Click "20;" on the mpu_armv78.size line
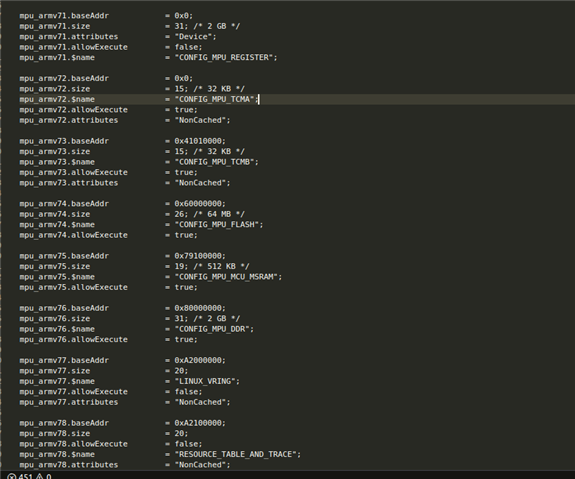The height and width of the screenshot is (479, 575). 182,434
